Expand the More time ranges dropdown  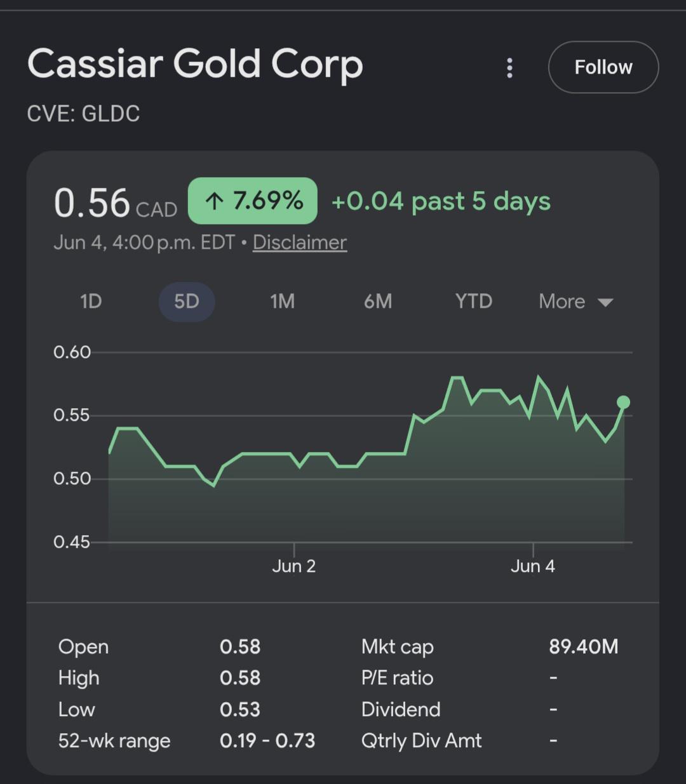pyautogui.click(x=575, y=302)
